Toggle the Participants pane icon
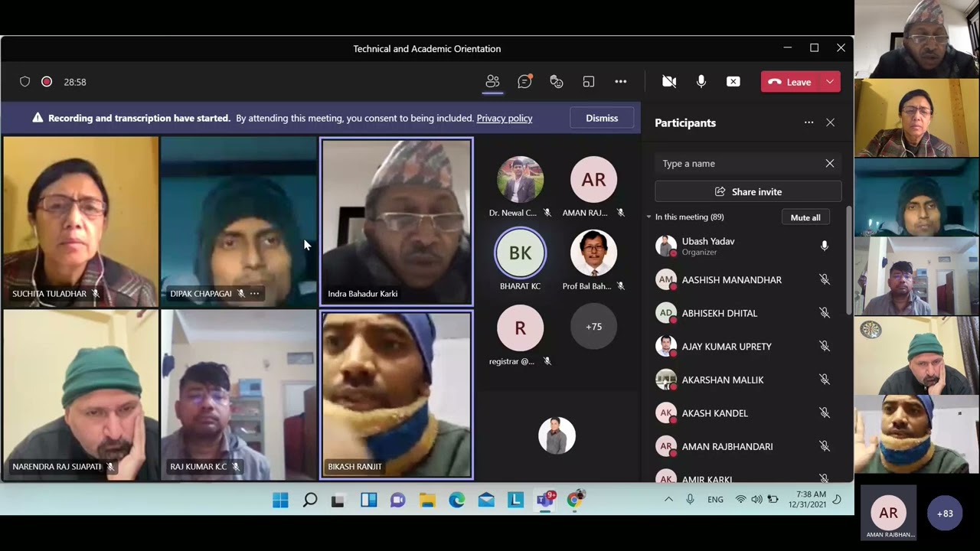 (x=492, y=82)
